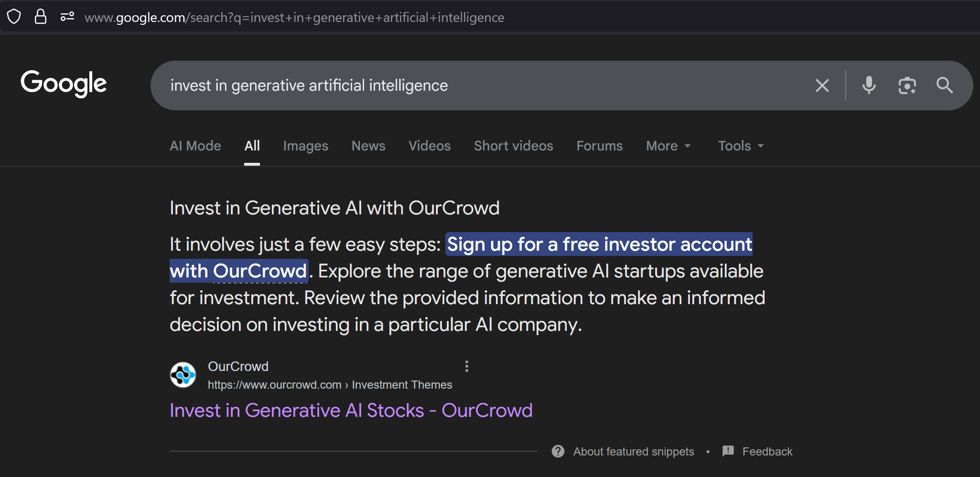Click the padlock site security indicator
Image resolution: width=980 pixels, height=477 pixels.
click(41, 17)
